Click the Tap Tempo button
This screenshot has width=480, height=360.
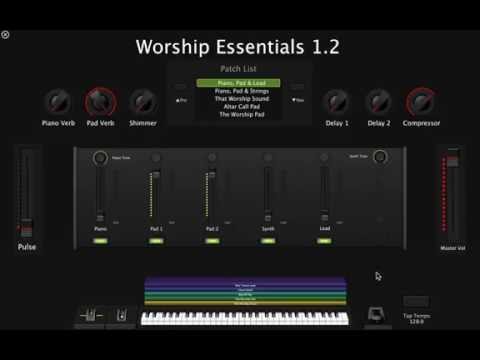click(x=416, y=302)
